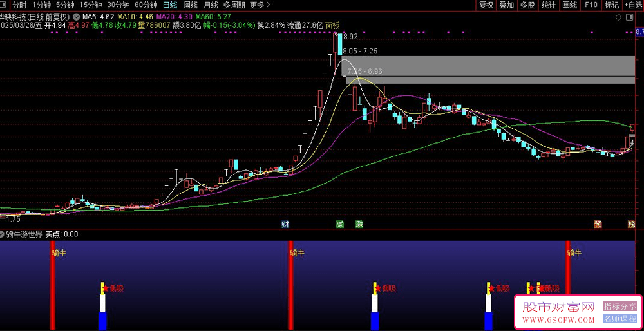Image resolution: width=644 pixels, height=331 pixels.
Task: Click the 额3.80亿 turnover value
Action: pyautogui.click(x=187, y=26)
